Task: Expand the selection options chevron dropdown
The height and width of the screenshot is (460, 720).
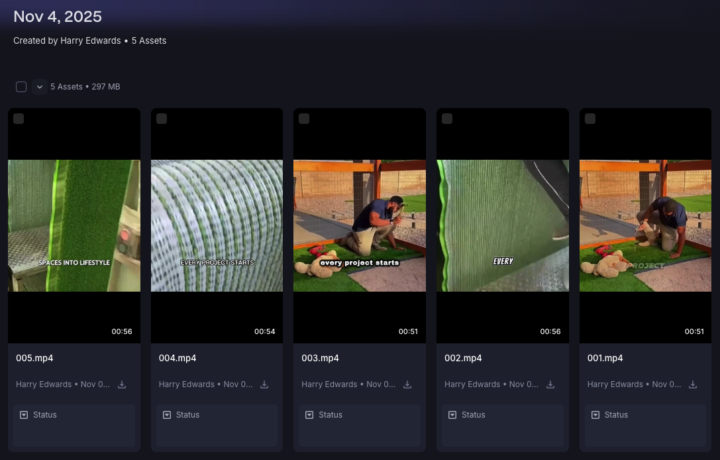Action: [x=39, y=87]
